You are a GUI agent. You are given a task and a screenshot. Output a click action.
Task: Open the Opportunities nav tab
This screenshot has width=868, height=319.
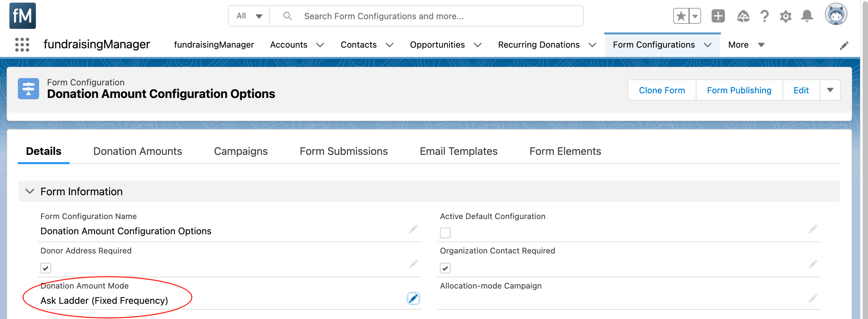[437, 45]
